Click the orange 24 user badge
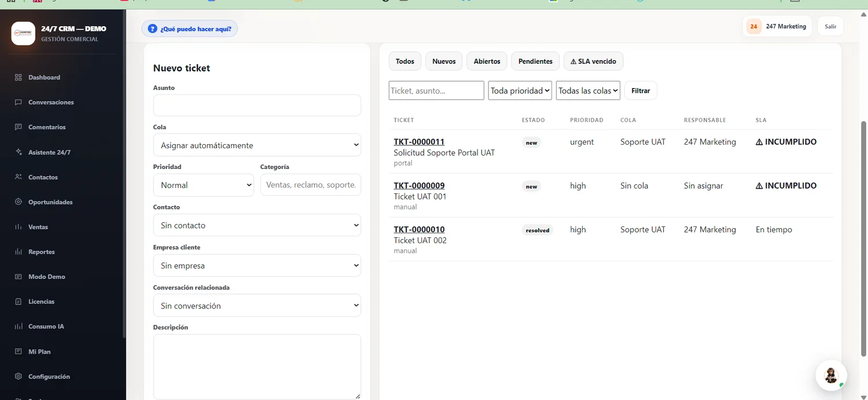The width and height of the screenshot is (868, 400). [x=753, y=27]
